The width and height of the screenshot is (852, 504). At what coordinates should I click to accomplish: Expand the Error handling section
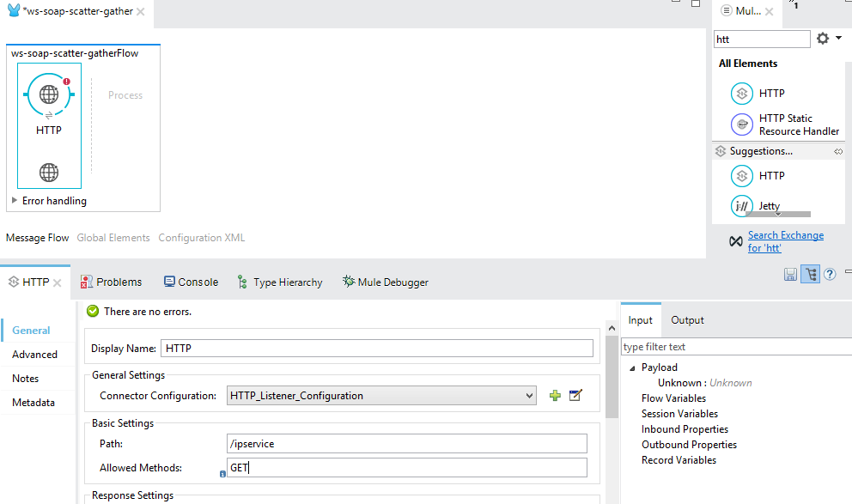click(15, 200)
